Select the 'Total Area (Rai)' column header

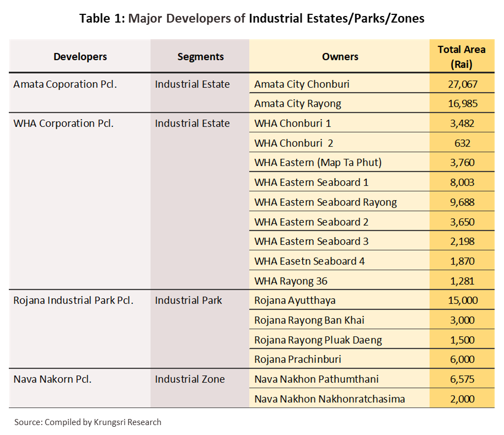pos(462,57)
